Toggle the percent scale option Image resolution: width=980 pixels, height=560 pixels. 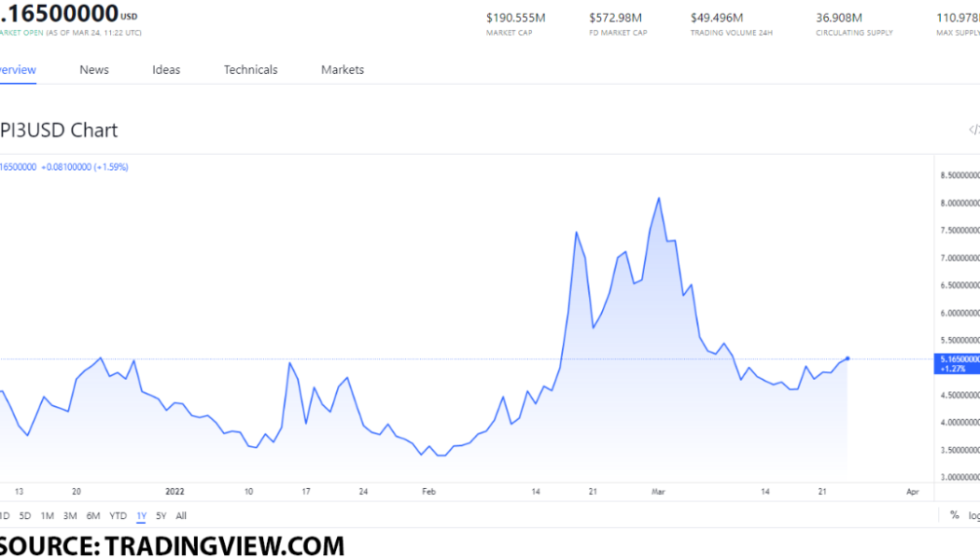[x=954, y=515]
